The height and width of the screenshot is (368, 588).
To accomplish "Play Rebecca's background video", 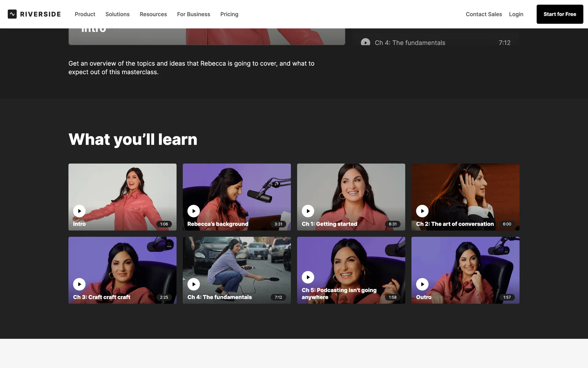I will point(194,211).
